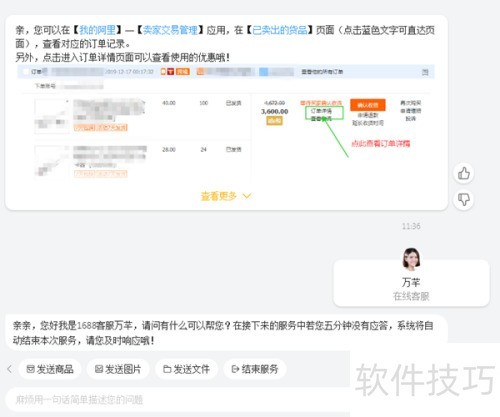
Task: Click the thumbs up feedback icon
Action: tap(464, 173)
